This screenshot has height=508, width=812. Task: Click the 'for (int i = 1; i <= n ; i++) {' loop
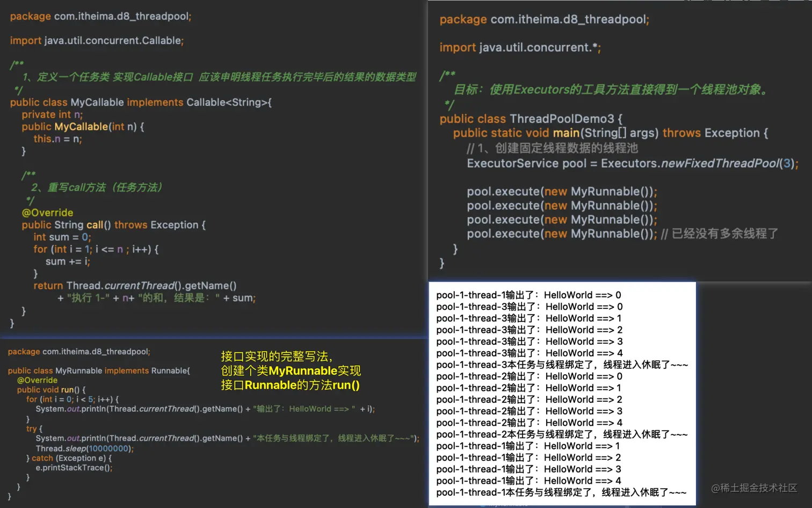96,249
